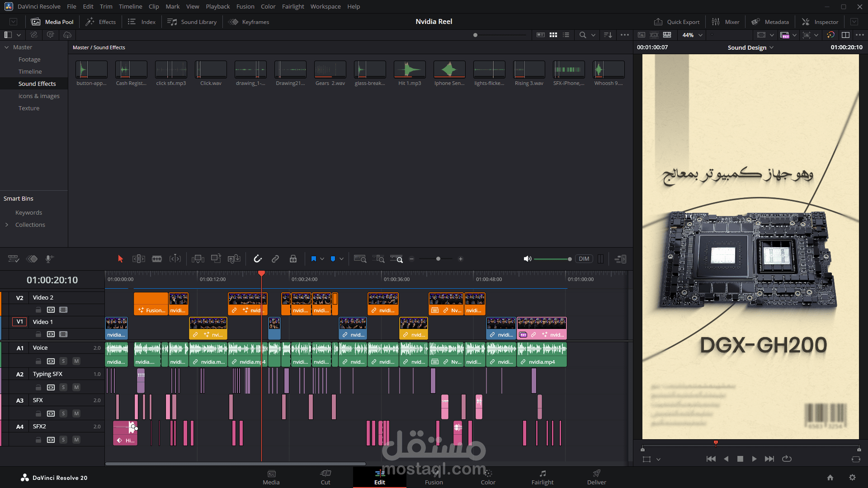This screenshot has width=868, height=488.
Task: Open the viewer zoom 44% dropdown
Action: pyautogui.click(x=693, y=35)
